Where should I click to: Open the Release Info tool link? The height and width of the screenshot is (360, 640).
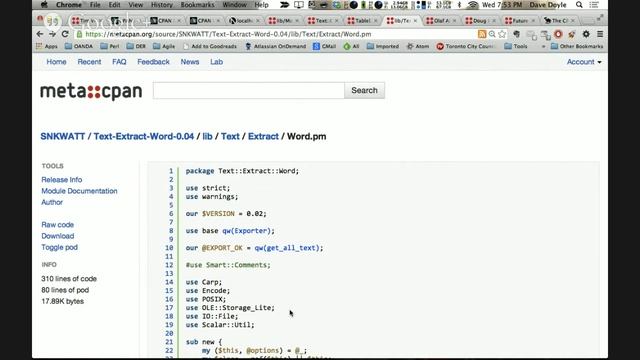click(x=62, y=180)
